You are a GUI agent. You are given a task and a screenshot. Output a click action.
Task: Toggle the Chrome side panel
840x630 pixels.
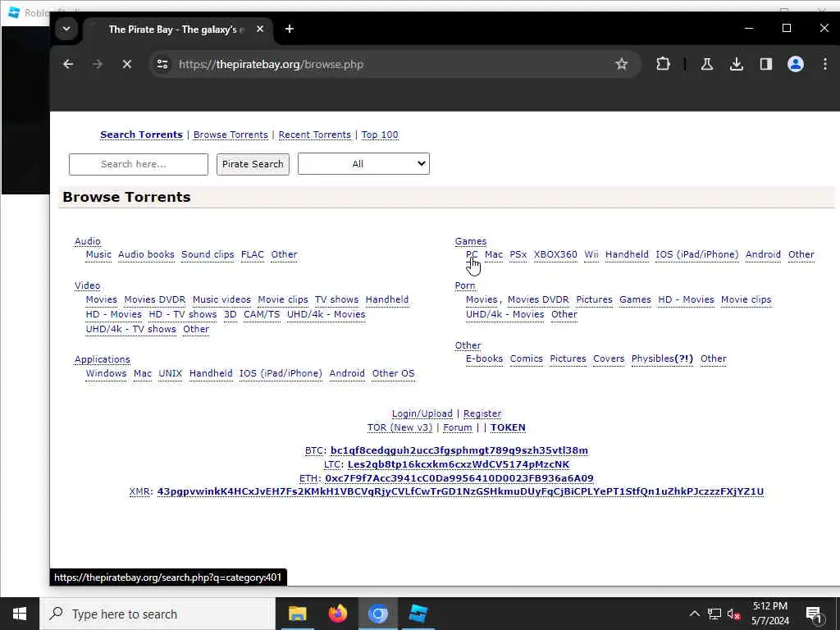766,64
